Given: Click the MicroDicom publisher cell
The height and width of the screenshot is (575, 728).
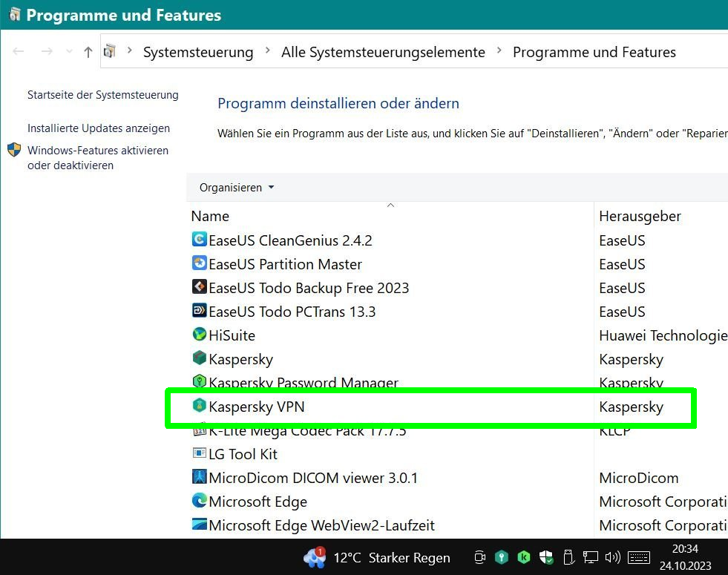Looking at the screenshot, I should tap(639, 478).
